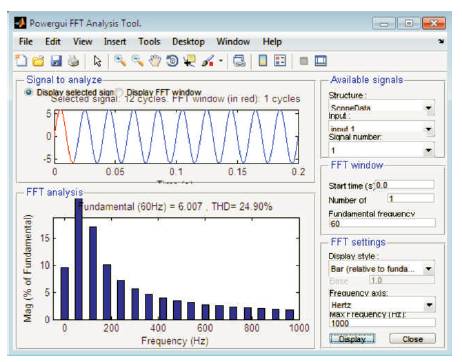The image size is (462, 362).
Task: Select the Rotate 3D tool
Action: coord(172,61)
